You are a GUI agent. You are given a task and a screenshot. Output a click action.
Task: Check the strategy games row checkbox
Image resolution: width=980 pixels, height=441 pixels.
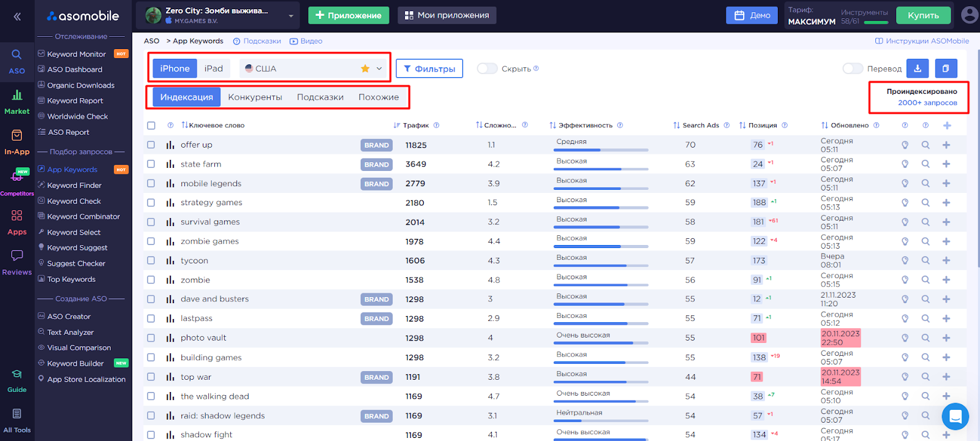(151, 203)
